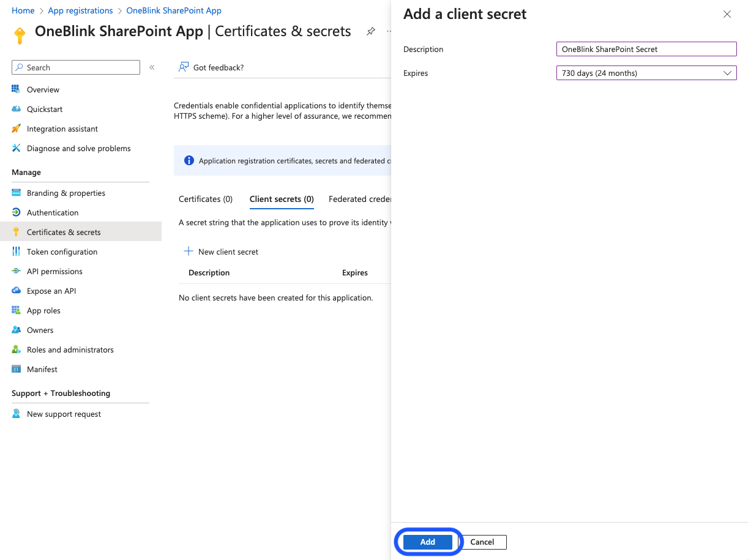Click the New support request icon
The height and width of the screenshot is (560, 748).
(x=16, y=414)
